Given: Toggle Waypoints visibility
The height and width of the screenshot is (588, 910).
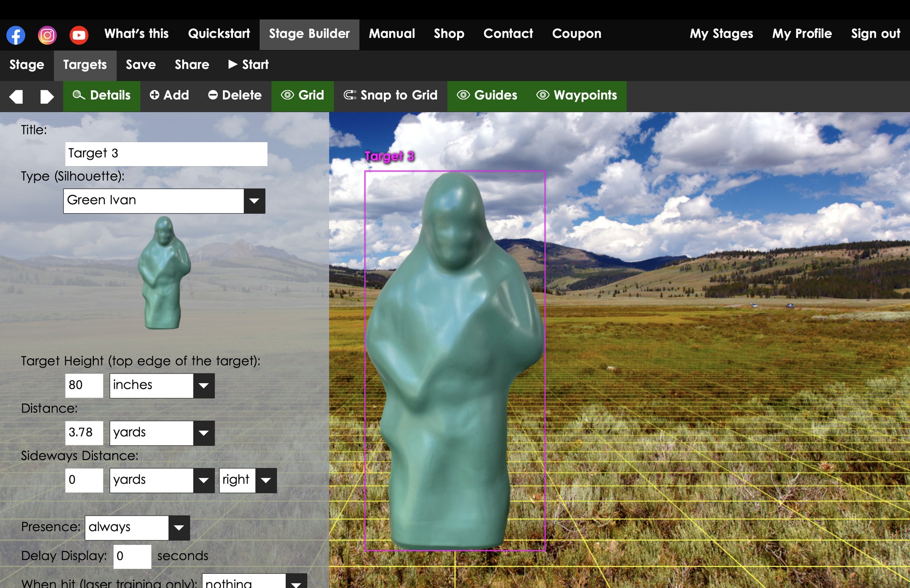Looking at the screenshot, I should [577, 95].
